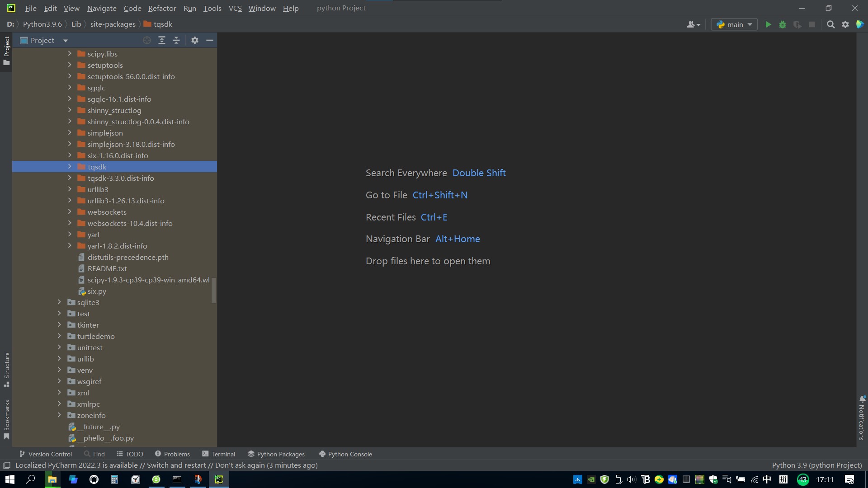Expand the tkinter folder
The height and width of the screenshot is (488, 868).
pyautogui.click(x=59, y=325)
